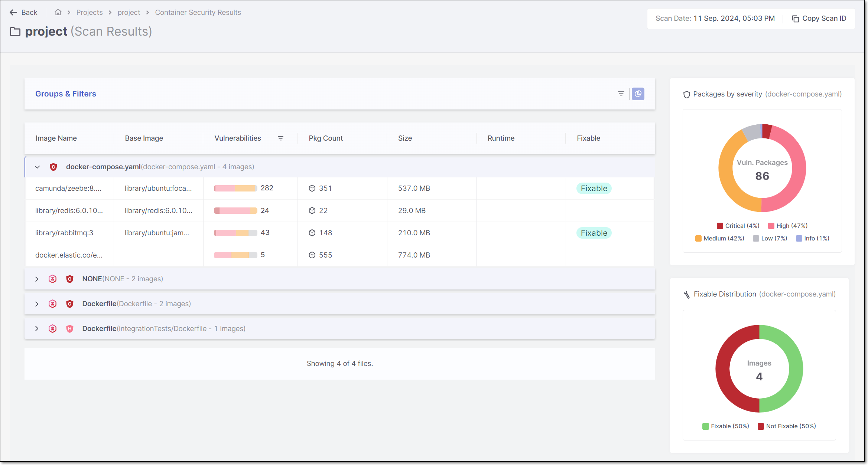Sort by Vulnerabilities column header
Viewport: 868px width, 465px height.
pyautogui.click(x=238, y=138)
